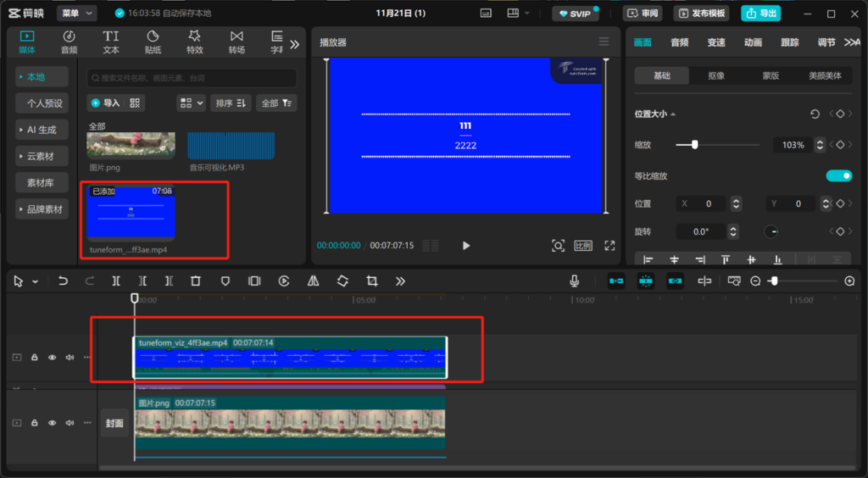Click the mirror flip icon in timeline toolbar
This screenshot has height=478, width=868.
[313, 281]
